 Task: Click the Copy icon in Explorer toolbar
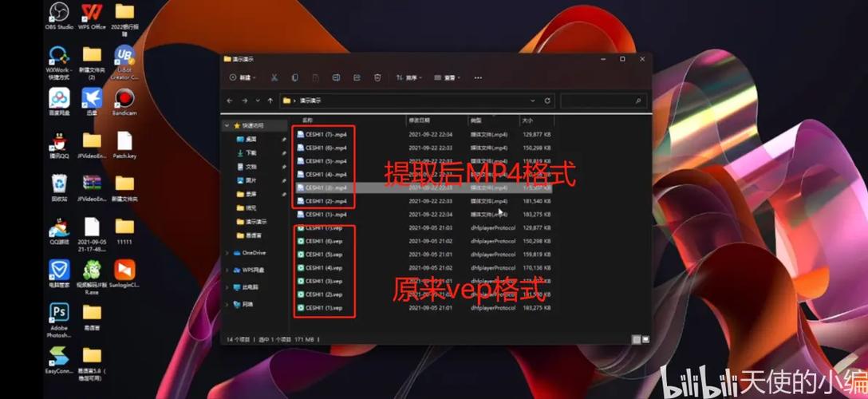click(295, 78)
